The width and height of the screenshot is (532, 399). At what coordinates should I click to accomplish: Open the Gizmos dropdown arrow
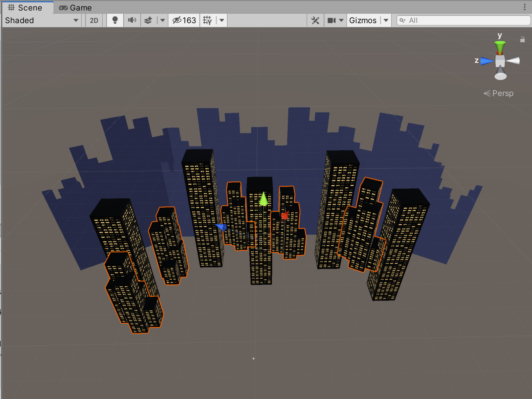point(386,20)
